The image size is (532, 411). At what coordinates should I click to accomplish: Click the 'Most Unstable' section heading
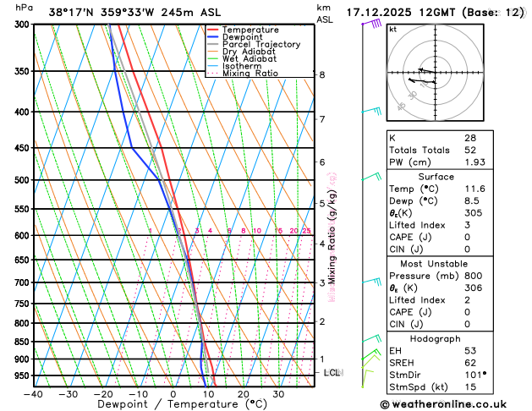click(434, 264)
